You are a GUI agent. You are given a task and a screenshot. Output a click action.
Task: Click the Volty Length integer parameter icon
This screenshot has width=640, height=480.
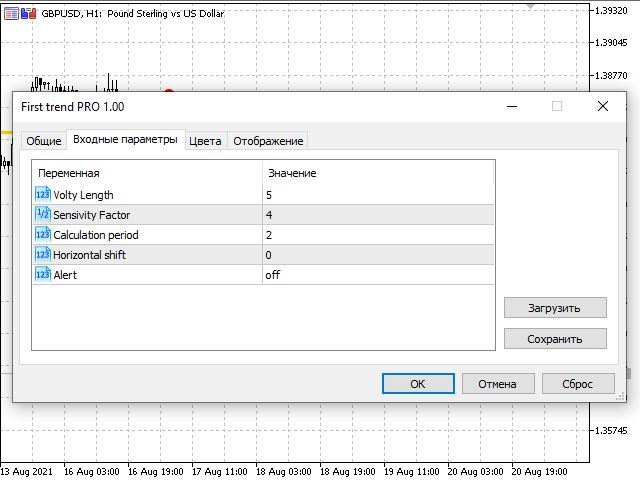[x=43, y=194]
